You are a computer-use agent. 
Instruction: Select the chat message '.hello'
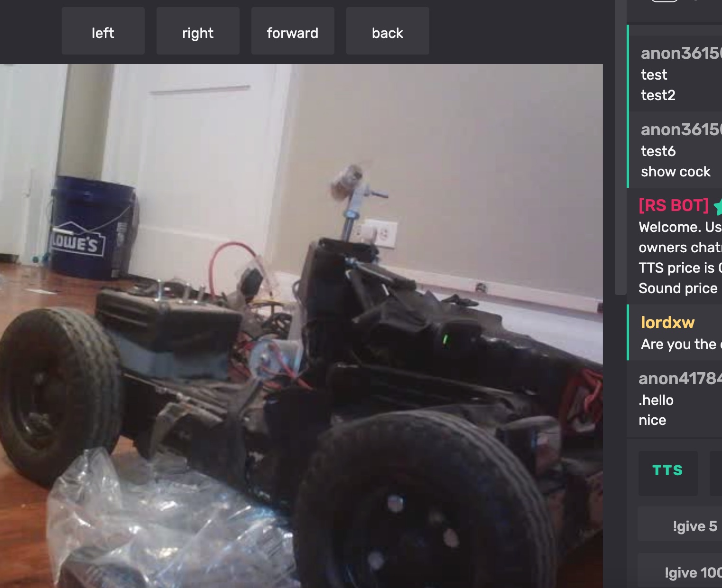pos(656,400)
